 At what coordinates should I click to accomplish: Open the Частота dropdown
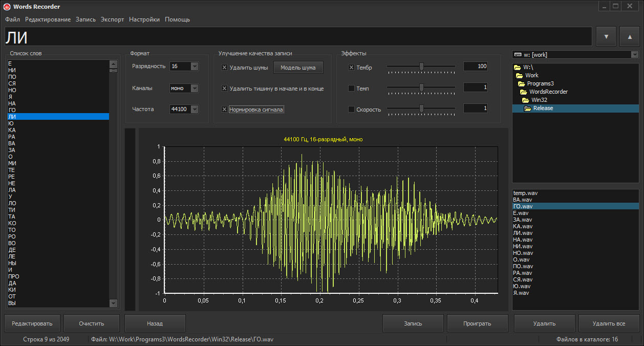[195, 109]
